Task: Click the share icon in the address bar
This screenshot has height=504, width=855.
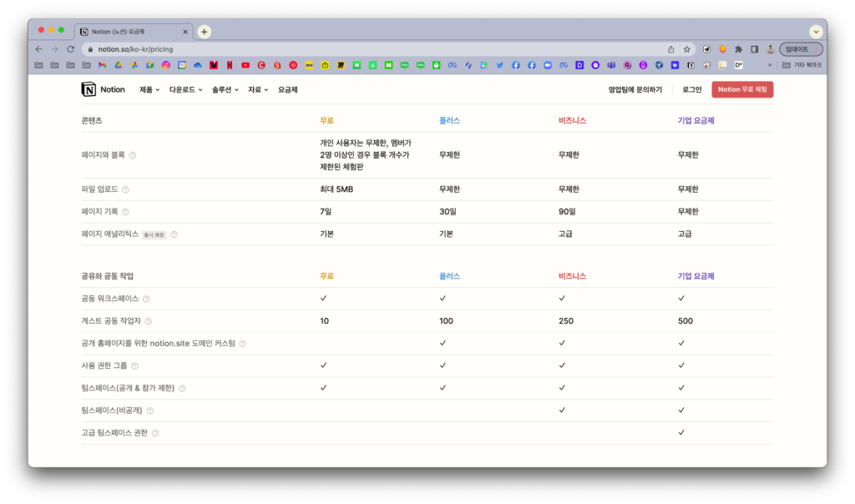Action: point(670,49)
